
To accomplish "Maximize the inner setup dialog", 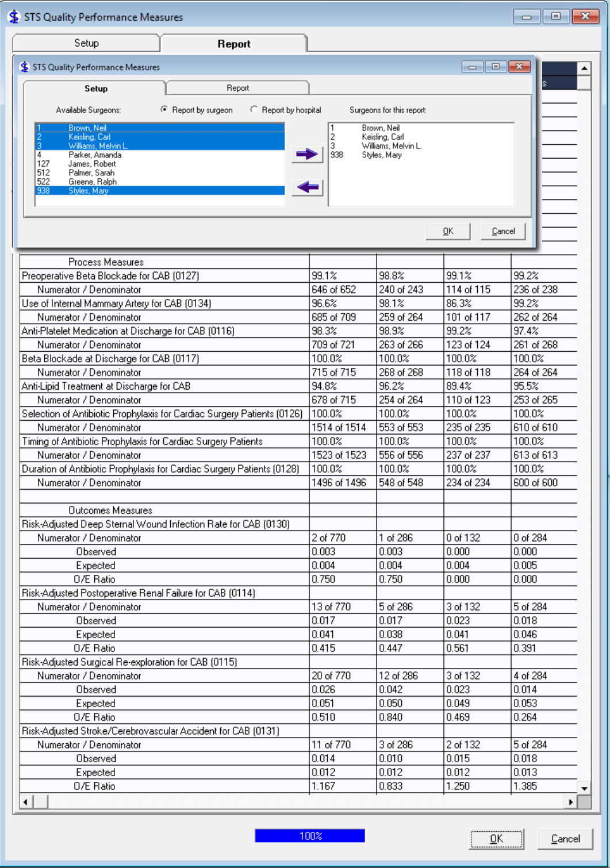I will (496, 67).
